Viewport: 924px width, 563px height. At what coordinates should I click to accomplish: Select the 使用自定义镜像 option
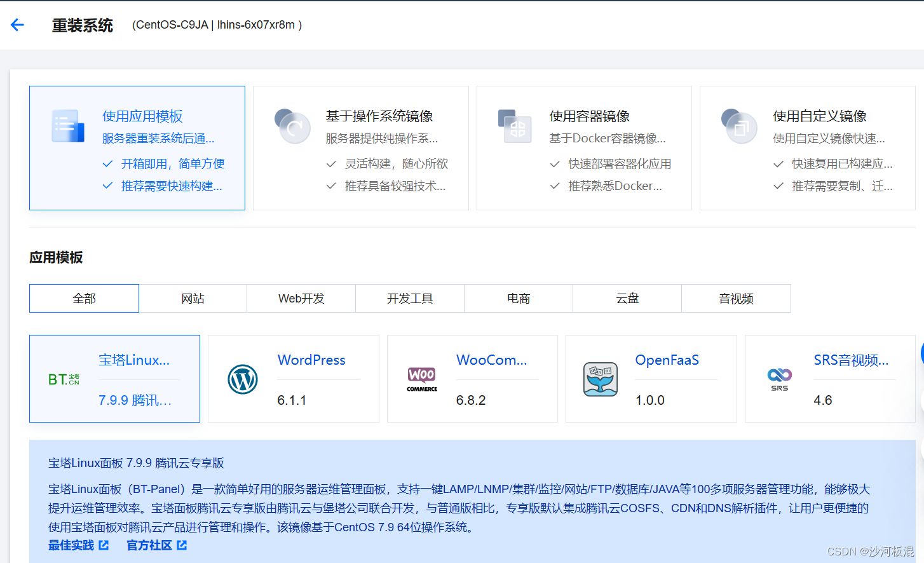click(808, 148)
